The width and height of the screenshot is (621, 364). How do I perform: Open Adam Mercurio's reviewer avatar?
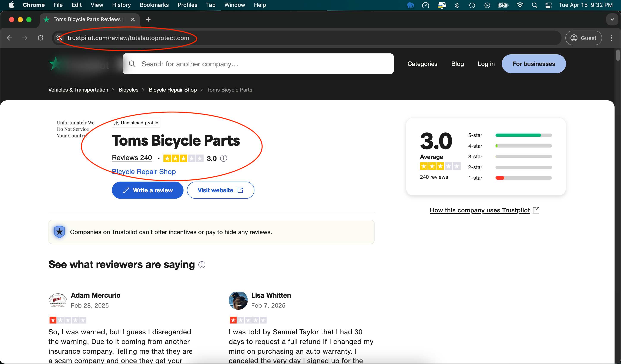click(x=58, y=300)
